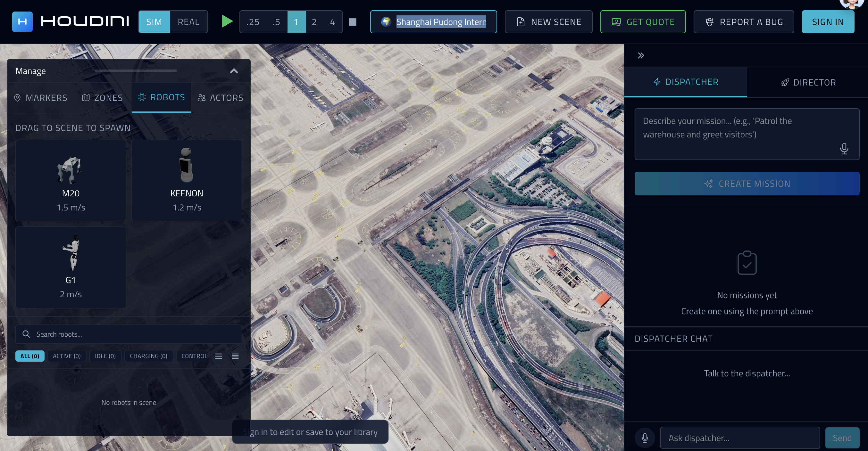This screenshot has width=868, height=451.
Task: Set playback speed to 4
Action: pyautogui.click(x=333, y=22)
